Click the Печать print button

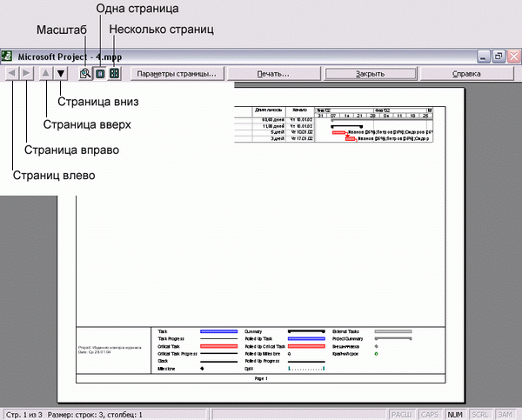coord(274,74)
